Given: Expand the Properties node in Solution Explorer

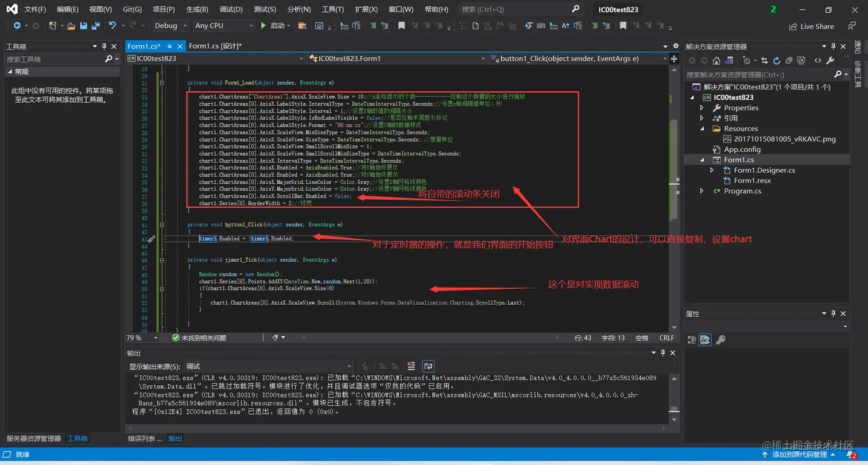Looking at the screenshot, I should (x=702, y=108).
